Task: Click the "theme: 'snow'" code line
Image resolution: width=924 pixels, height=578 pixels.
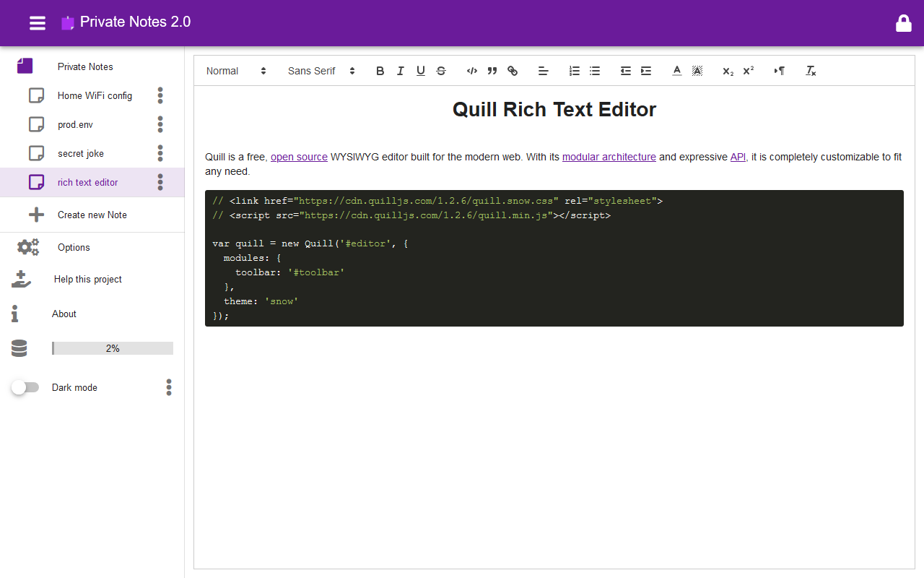Action: click(x=261, y=301)
